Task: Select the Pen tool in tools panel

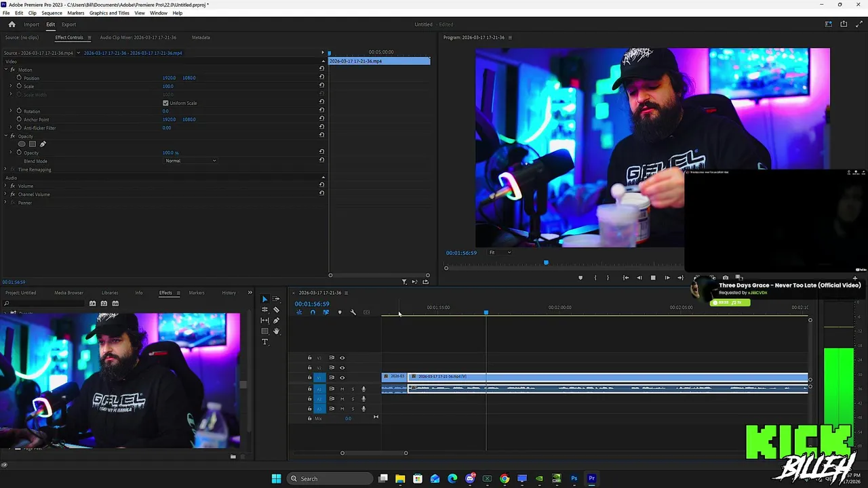Action: click(276, 321)
